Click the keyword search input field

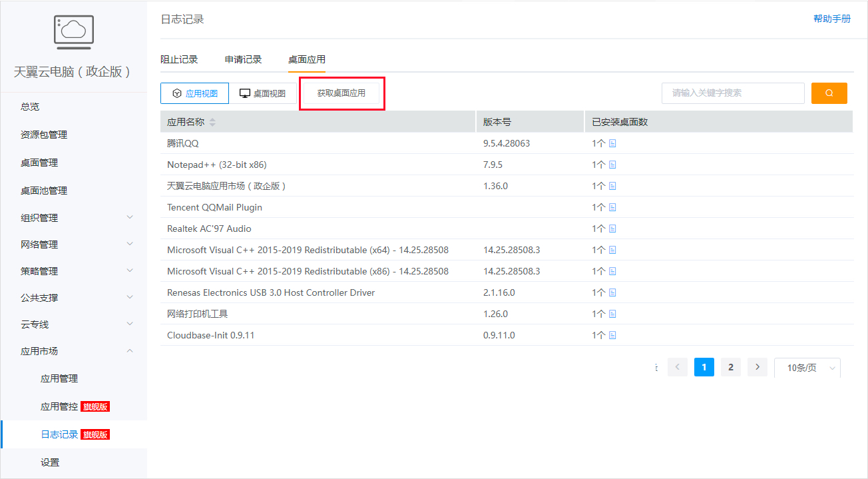pyautogui.click(x=732, y=93)
